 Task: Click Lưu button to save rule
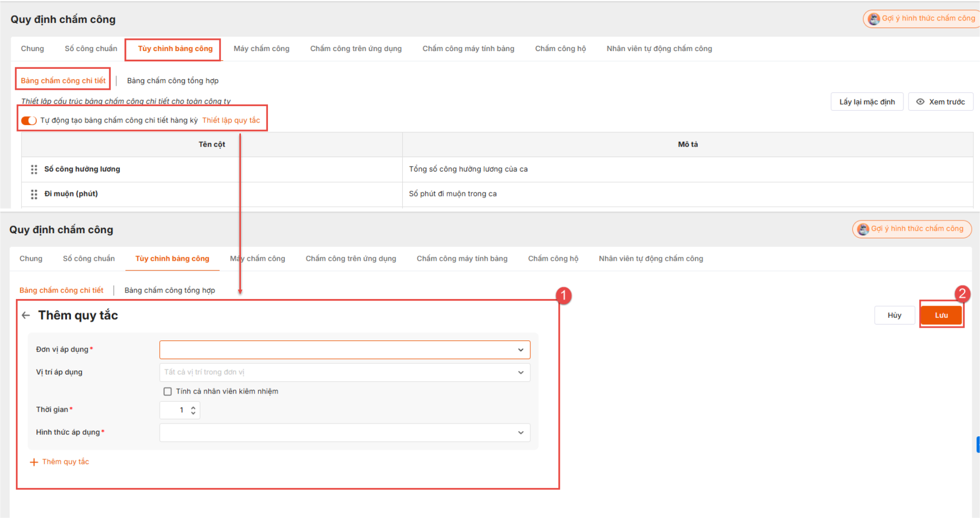click(941, 315)
